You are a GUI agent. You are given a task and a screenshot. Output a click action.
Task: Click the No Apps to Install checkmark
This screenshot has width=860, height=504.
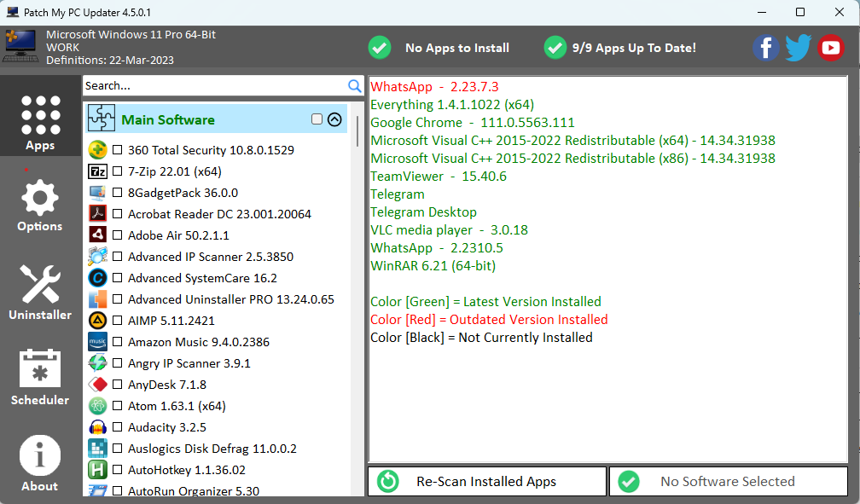pyautogui.click(x=380, y=48)
